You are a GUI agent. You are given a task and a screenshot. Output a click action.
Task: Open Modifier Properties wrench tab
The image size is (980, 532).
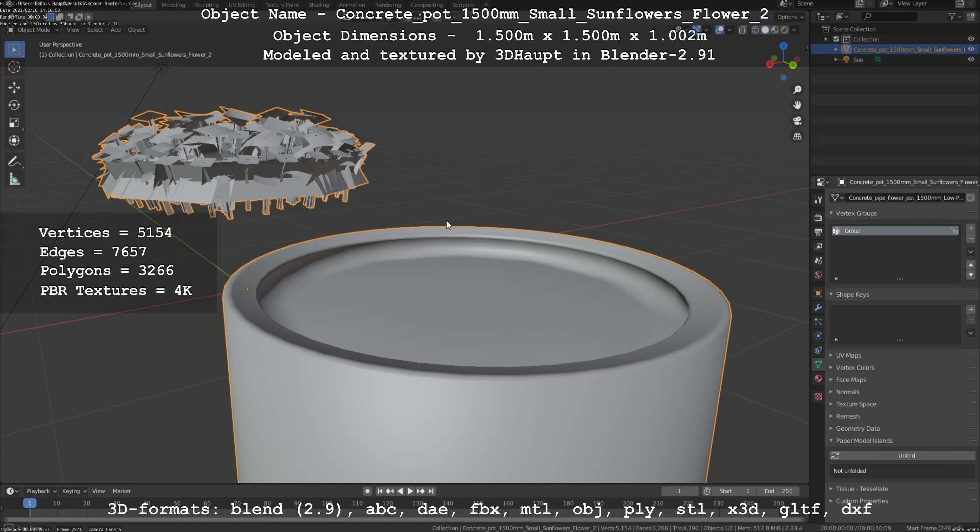click(x=818, y=307)
